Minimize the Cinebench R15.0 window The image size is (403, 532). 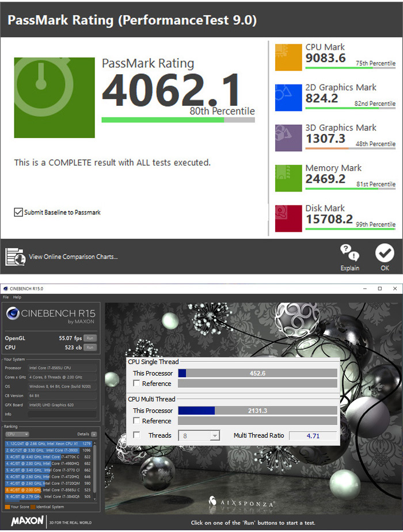[x=365, y=289]
